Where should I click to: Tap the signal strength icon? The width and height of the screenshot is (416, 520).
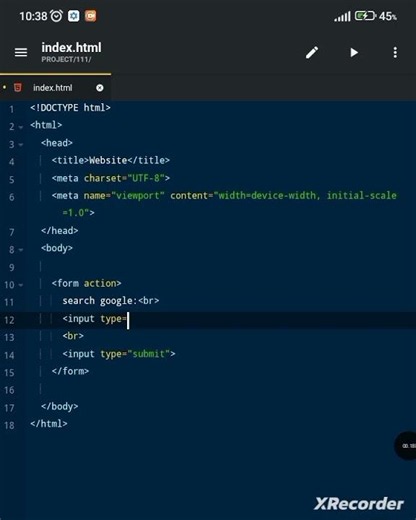[342, 16]
